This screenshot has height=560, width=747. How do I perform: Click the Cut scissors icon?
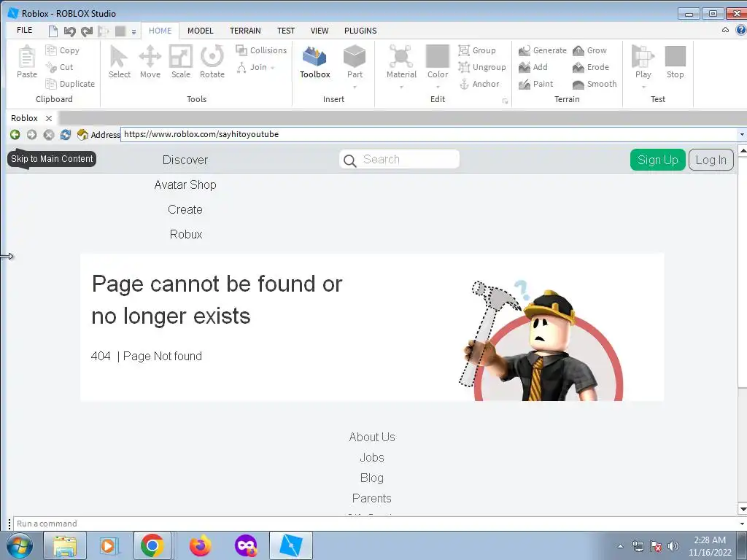click(51, 67)
